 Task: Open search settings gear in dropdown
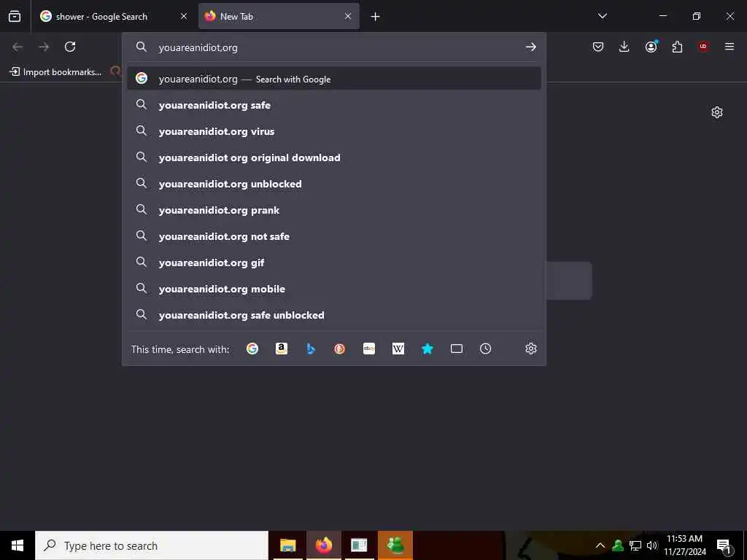click(x=531, y=349)
